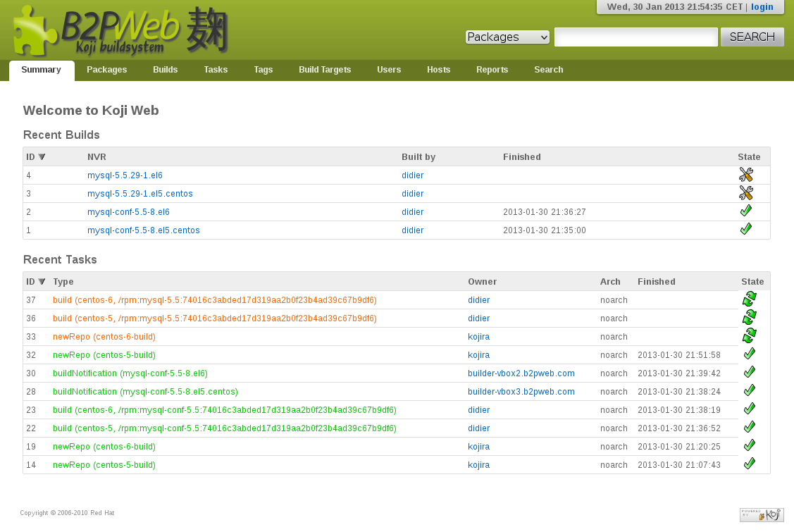Open the mysql-5.5.29-1.el6 build link
Image resolution: width=794 pixels, height=532 pixels.
(125, 175)
